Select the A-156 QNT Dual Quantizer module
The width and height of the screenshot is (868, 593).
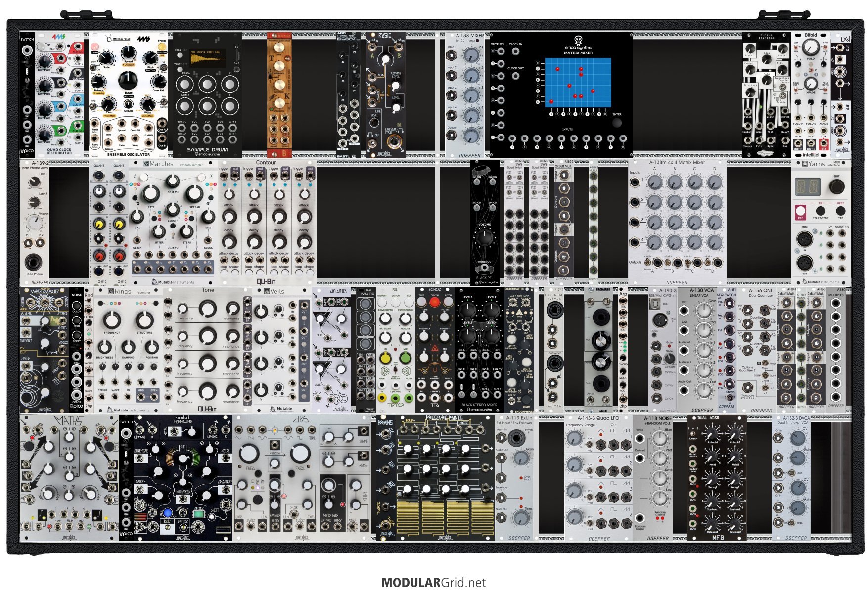coord(757,350)
